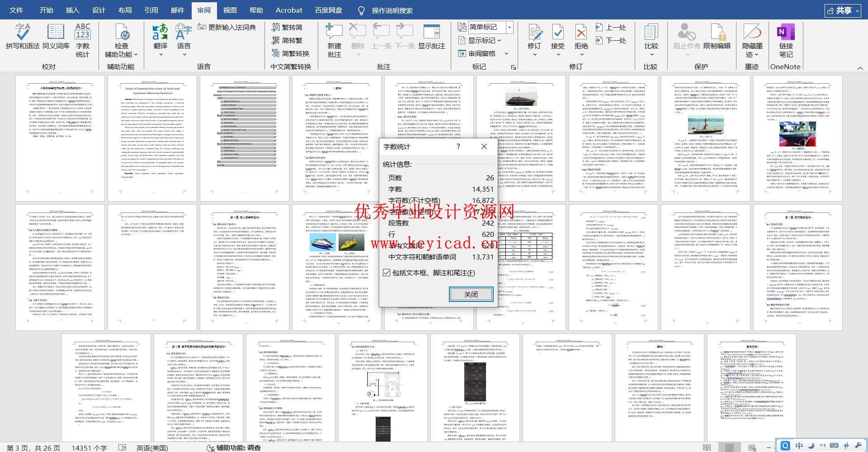Click 辅助功能: 调查 status bar item
868x452 pixels.
[x=233, y=447]
